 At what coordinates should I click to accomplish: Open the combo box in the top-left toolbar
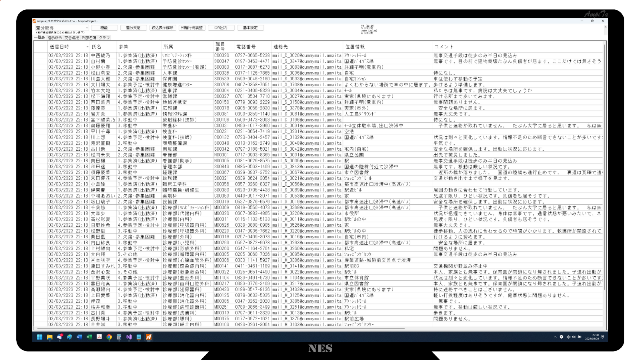click(61, 28)
